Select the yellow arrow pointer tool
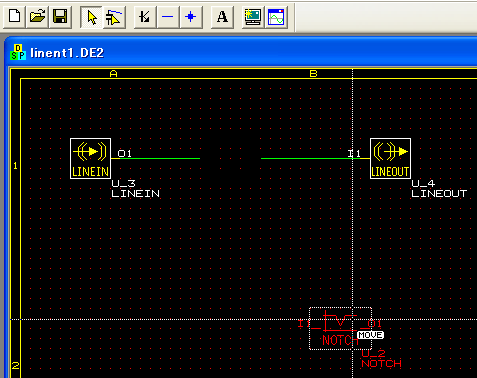This screenshot has width=477, height=378. tap(91, 17)
